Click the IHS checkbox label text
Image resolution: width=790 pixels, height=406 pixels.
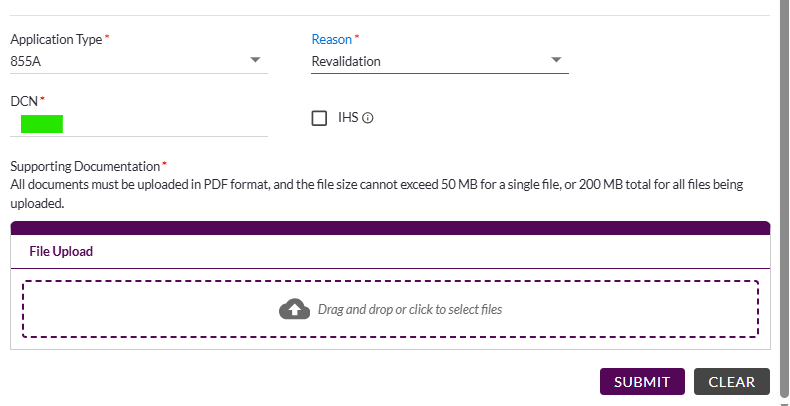pyautogui.click(x=348, y=118)
